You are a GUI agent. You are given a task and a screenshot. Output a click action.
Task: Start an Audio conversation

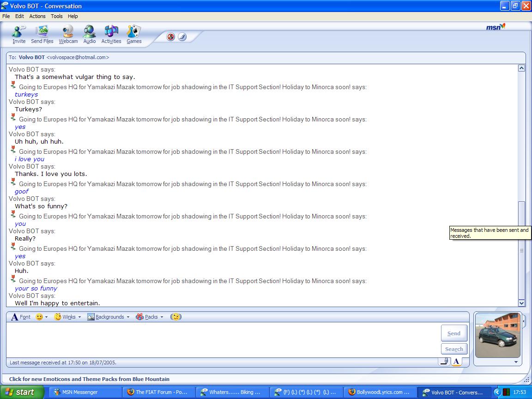tap(90, 34)
